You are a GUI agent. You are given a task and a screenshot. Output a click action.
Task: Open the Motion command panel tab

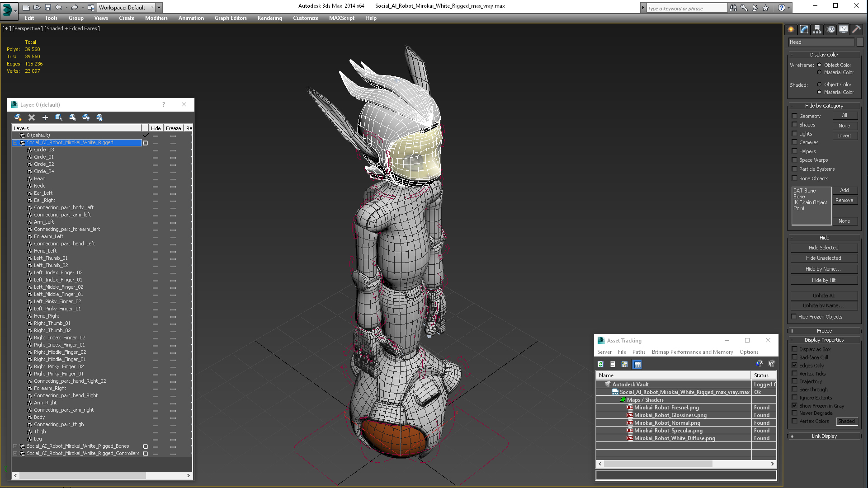[830, 29]
